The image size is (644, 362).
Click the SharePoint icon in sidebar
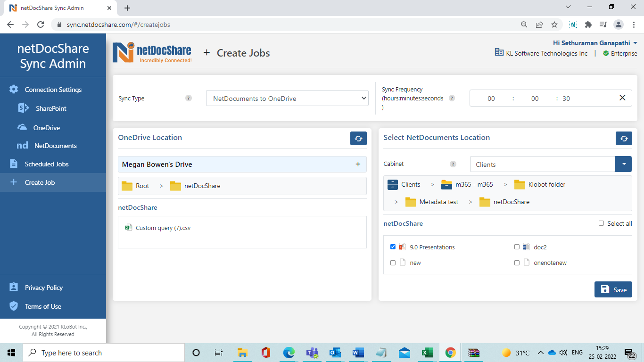click(x=23, y=108)
